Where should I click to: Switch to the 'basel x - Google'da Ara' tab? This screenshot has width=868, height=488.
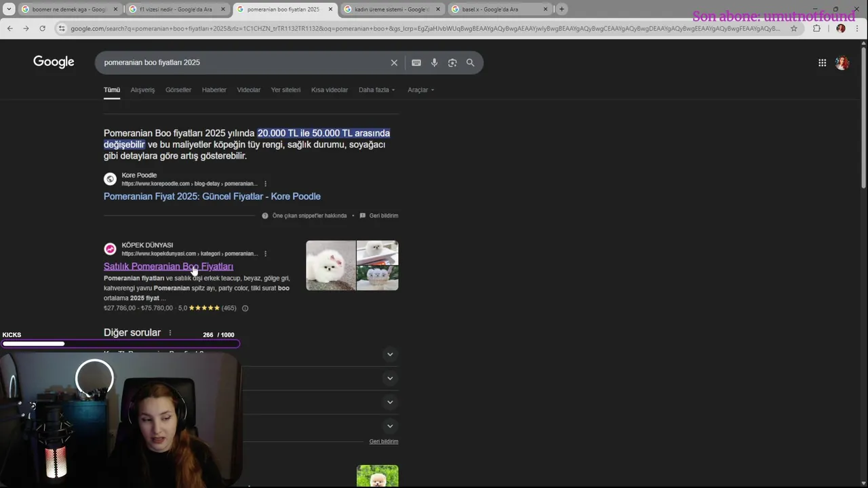490,9
